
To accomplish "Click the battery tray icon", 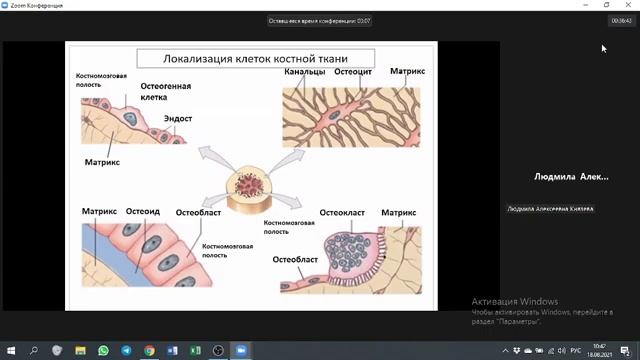I will coord(539,351).
